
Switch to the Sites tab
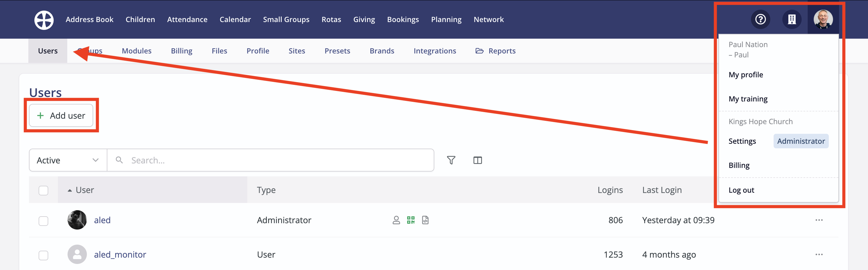[296, 51]
